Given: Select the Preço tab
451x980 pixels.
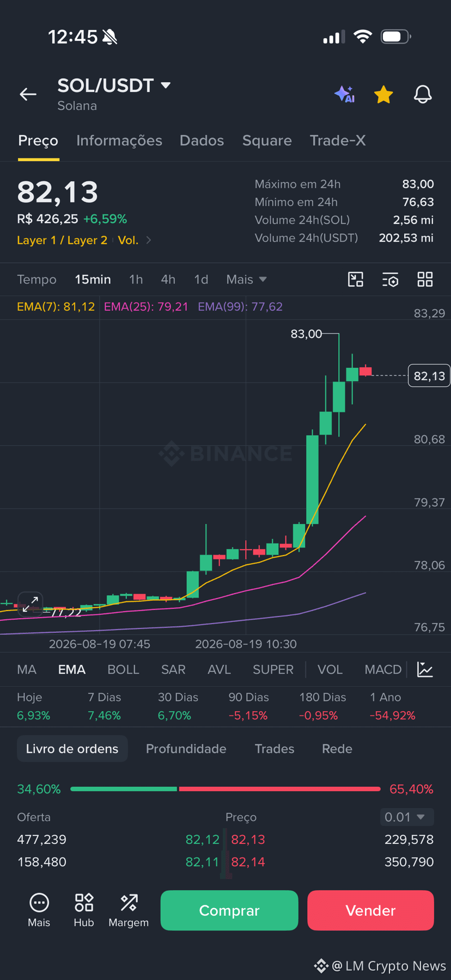Looking at the screenshot, I should (x=38, y=140).
